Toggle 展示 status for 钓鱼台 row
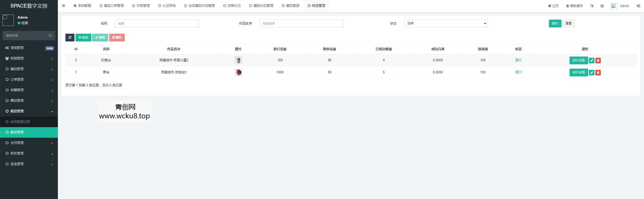This screenshot has width=644, height=199. point(518,60)
